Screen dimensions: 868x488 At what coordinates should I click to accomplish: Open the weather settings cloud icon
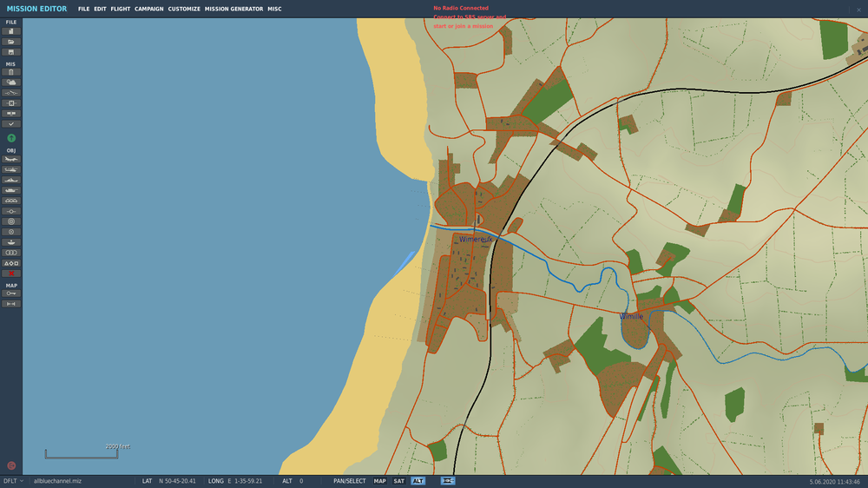click(x=11, y=82)
